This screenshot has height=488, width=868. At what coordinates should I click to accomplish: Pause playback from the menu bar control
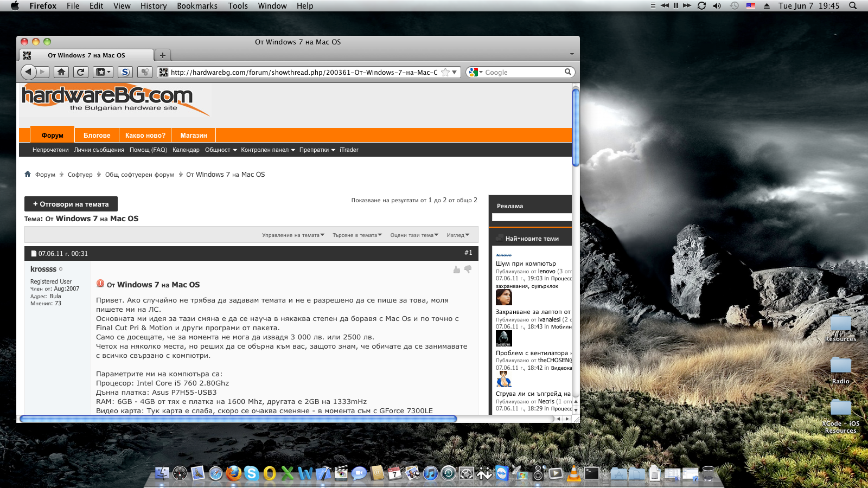point(675,5)
